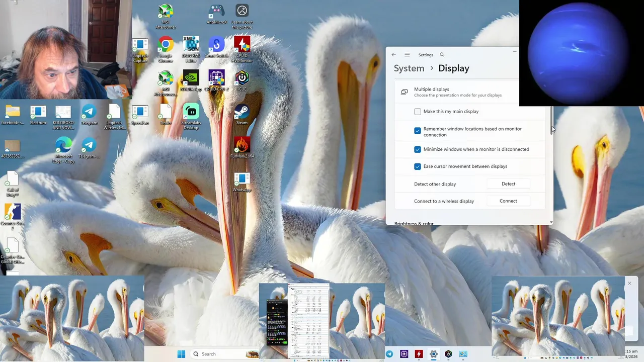Uncheck Remember window locations based on monitor
The image size is (644, 362).
[418, 131]
